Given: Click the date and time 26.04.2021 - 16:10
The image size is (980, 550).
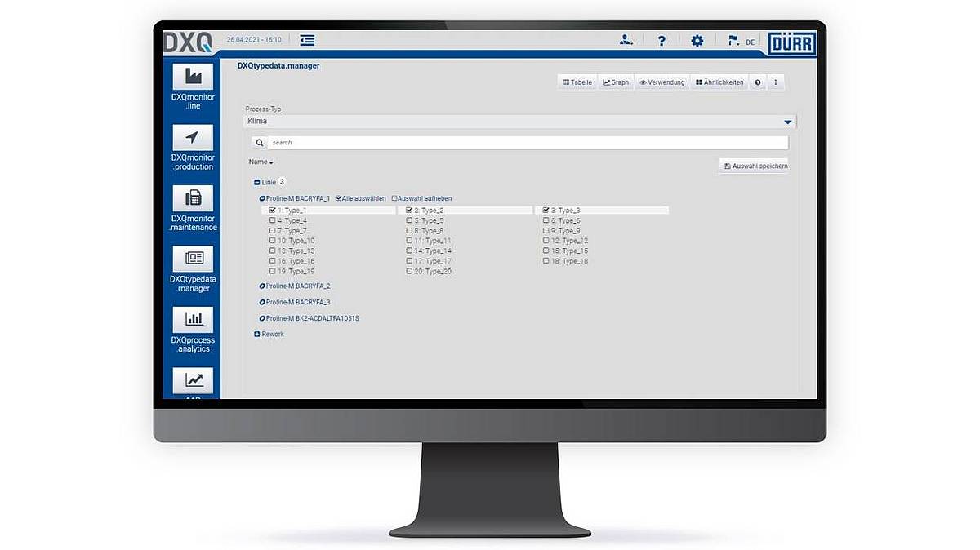Looking at the screenshot, I should click(254, 39).
